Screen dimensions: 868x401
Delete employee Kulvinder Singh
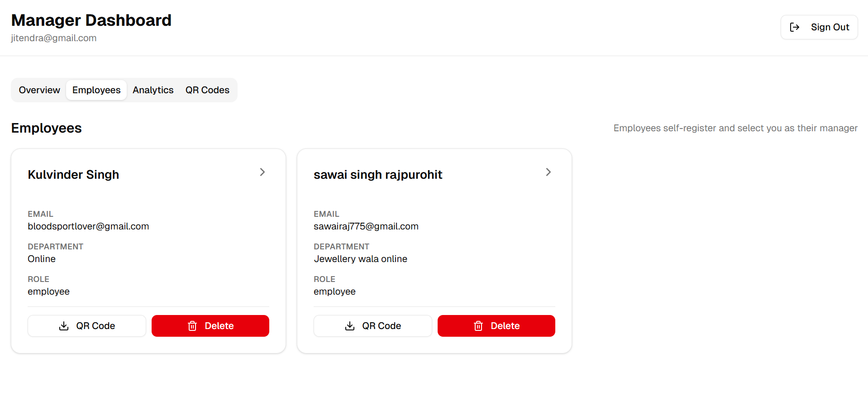point(210,326)
